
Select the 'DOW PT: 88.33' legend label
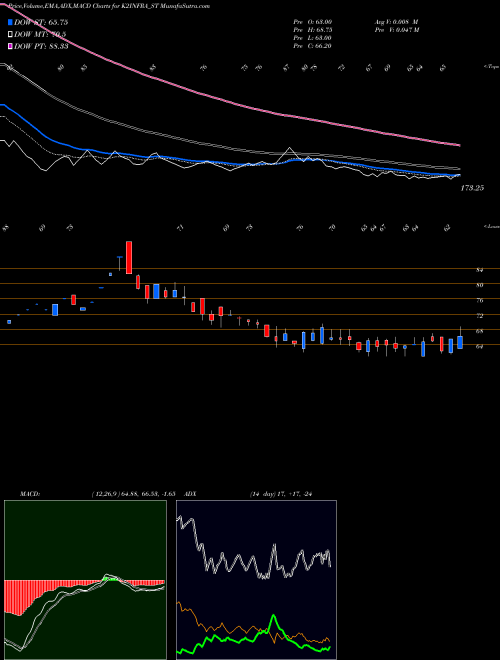point(41,46)
